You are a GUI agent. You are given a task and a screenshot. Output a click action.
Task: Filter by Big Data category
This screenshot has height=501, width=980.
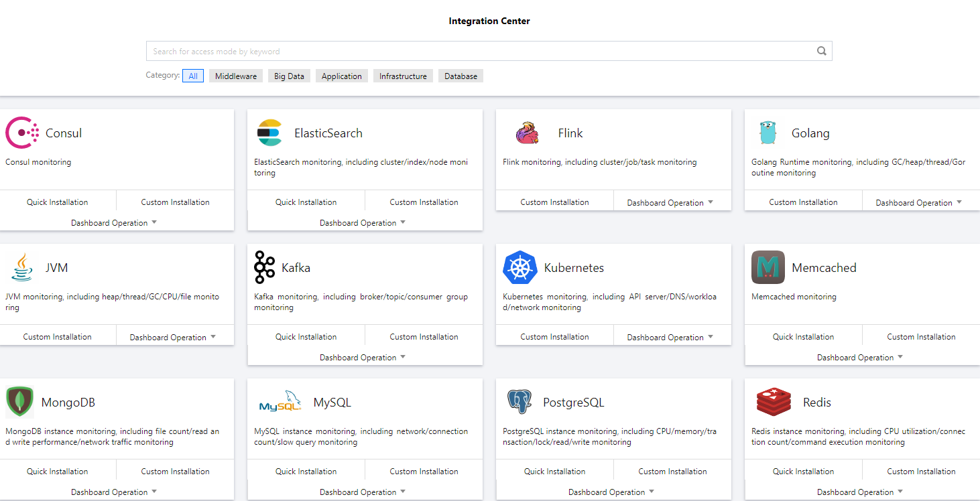click(x=289, y=76)
